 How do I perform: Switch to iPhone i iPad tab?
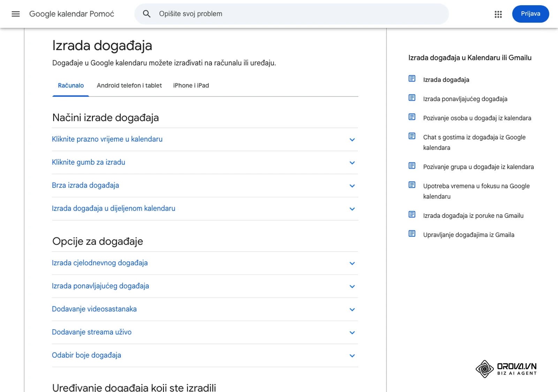coord(191,86)
